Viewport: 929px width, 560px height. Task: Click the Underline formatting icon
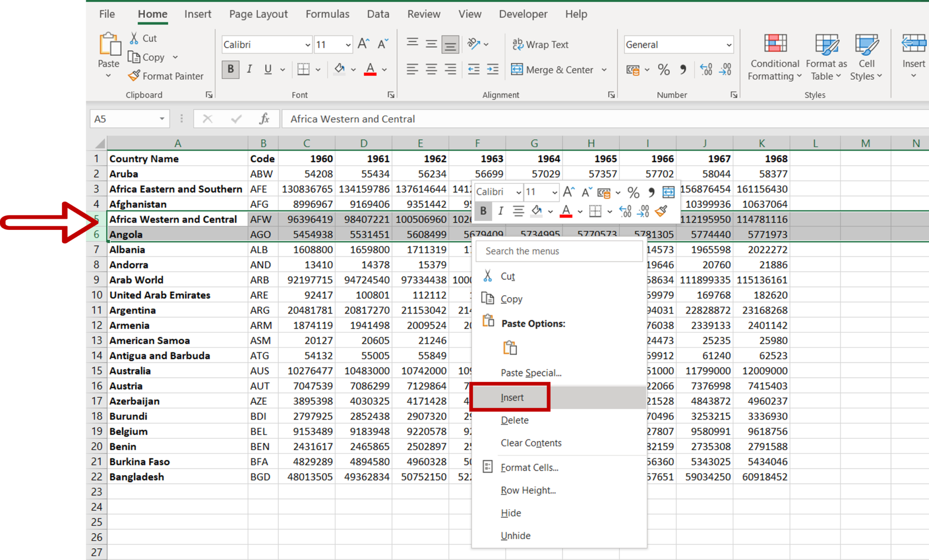(x=269, y=70)
